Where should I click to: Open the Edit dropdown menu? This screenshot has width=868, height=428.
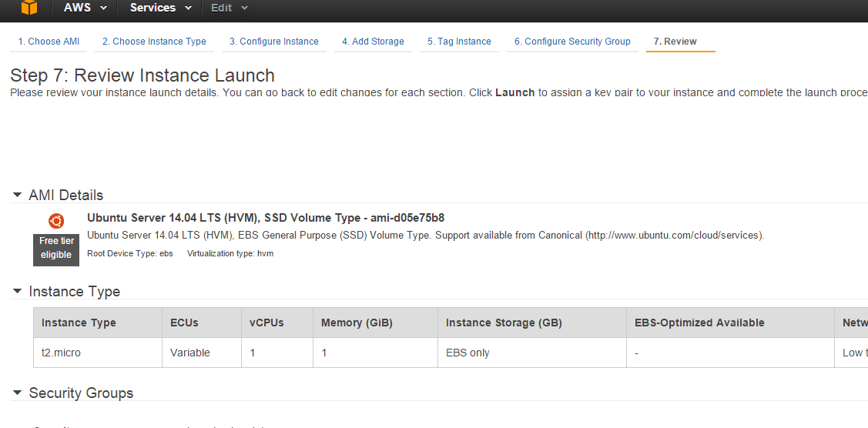230,8
